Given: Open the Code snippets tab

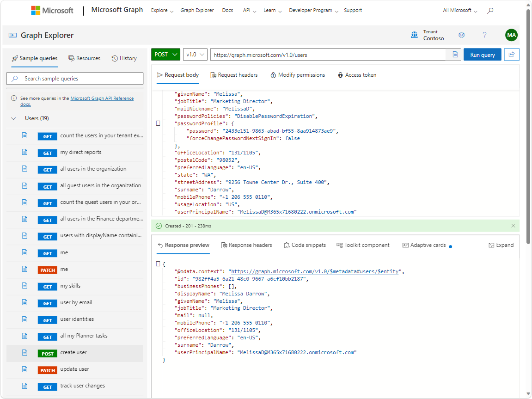Looking at the screenshot, I should pyautogui.click(x=305, y=245).
